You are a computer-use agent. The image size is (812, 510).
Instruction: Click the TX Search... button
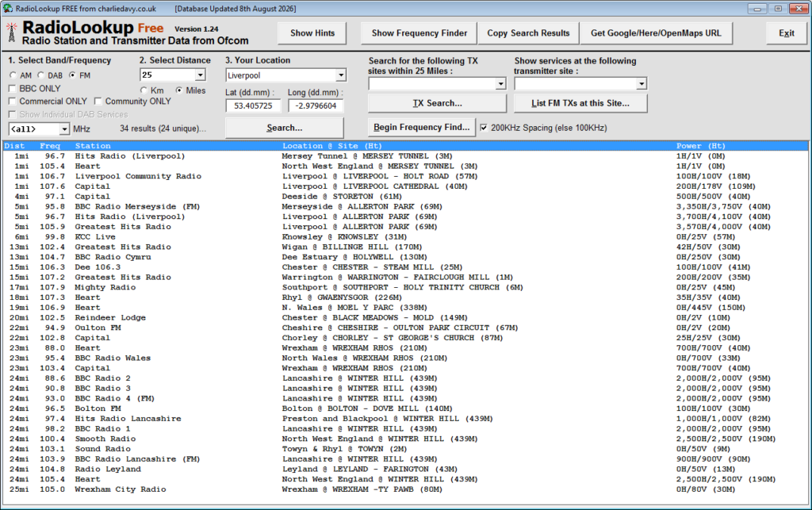point(437,103)
